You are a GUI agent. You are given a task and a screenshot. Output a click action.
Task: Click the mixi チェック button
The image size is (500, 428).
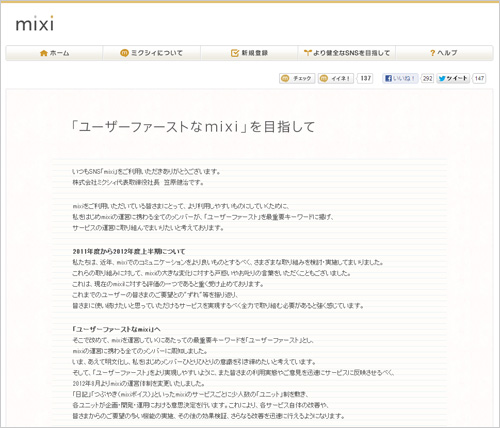[x=297, y=78]
